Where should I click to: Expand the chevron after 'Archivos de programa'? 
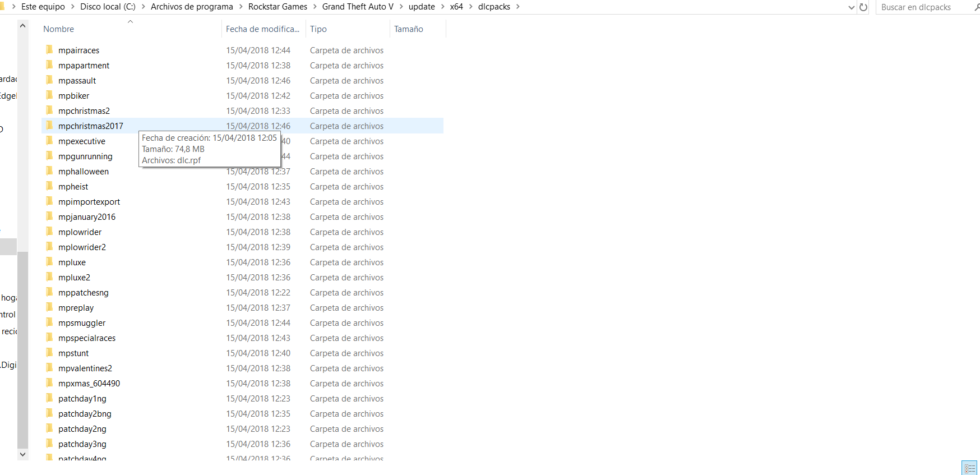coord(241,7)
